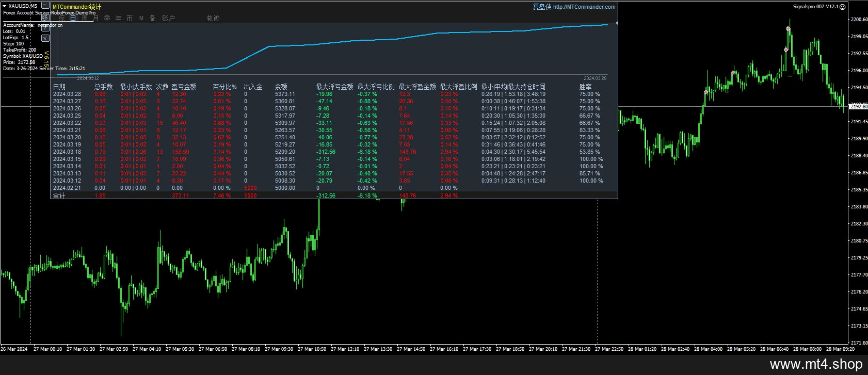Select the 2024.02.21 date row
This screenshot has height=375, width=868.
tap(67, 188)
